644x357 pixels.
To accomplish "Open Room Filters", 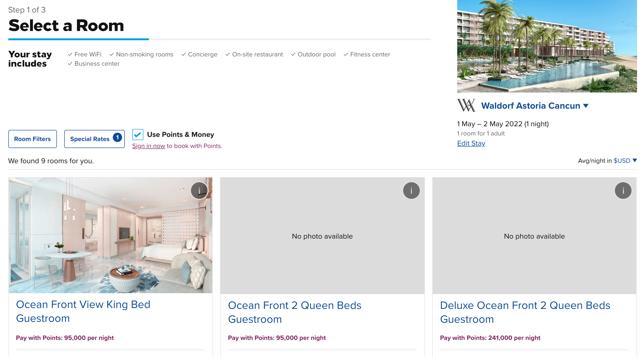I will 33,139.
